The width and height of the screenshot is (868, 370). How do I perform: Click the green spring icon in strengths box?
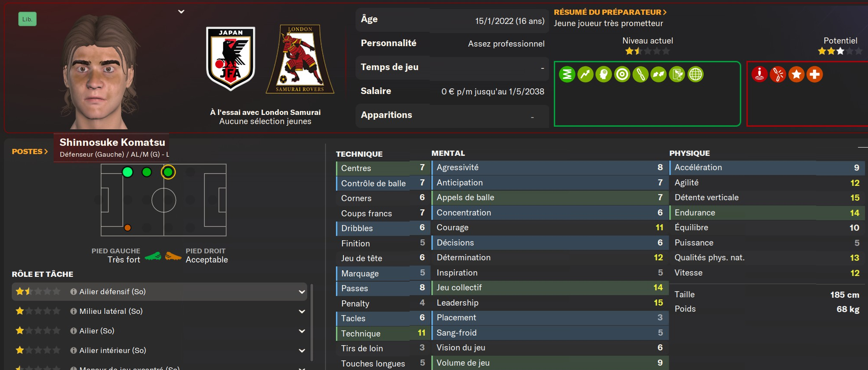tap(567, 74)
